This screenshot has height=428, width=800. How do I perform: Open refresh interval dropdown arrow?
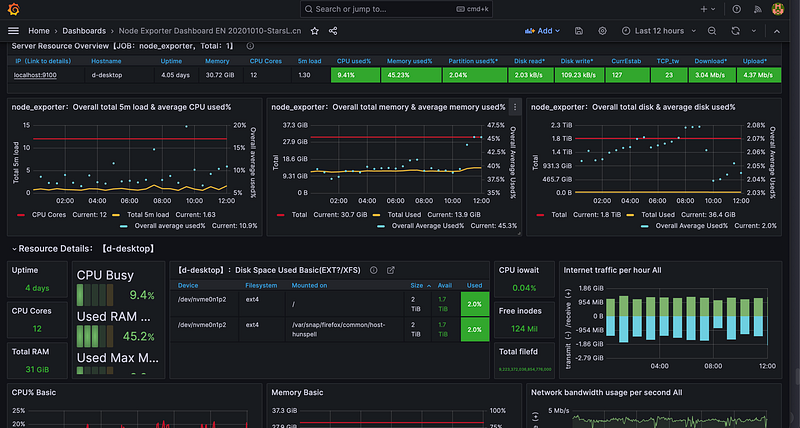[x=754, y=31]
